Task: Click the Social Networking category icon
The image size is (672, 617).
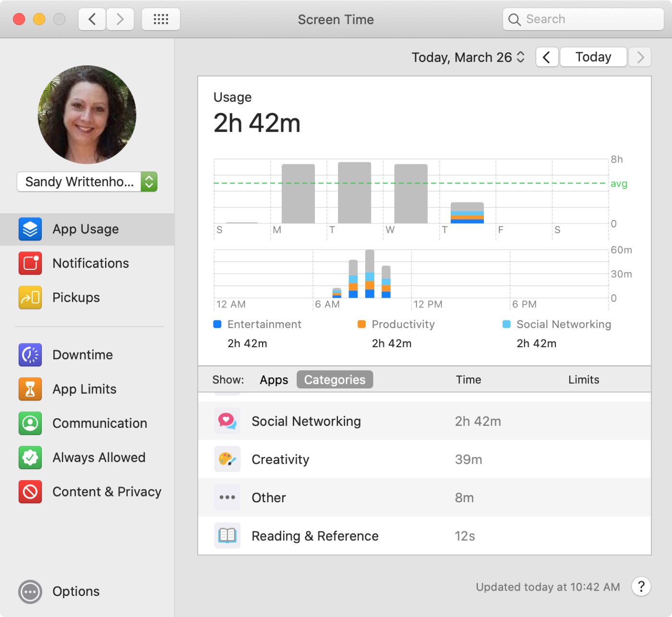Action: [x=227, y=421]
